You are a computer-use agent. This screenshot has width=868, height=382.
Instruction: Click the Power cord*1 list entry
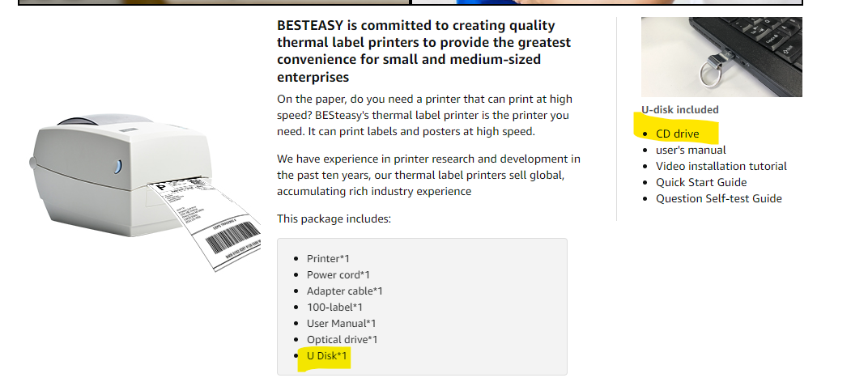[x=338, y=275]
